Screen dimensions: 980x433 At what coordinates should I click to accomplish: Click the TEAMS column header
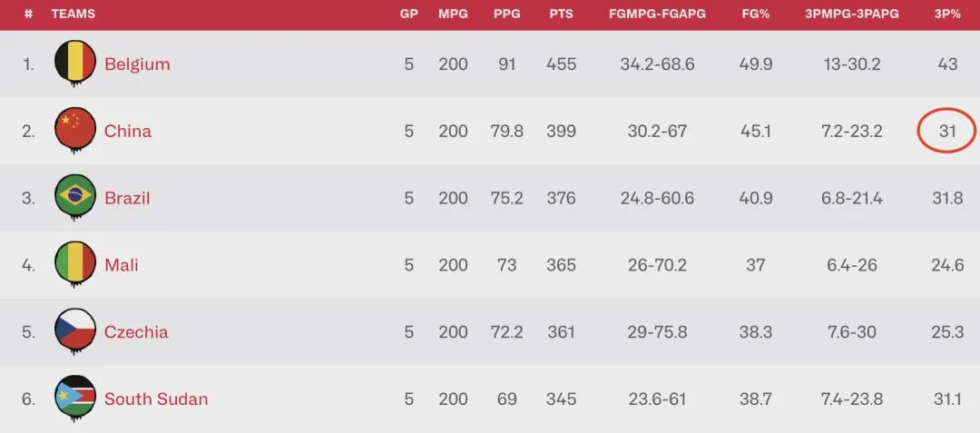point(73,15)
